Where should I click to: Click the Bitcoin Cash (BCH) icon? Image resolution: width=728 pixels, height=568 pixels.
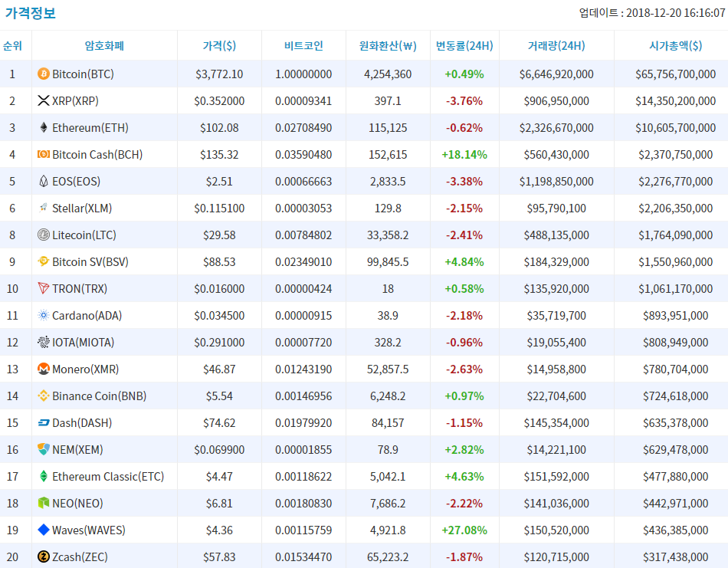(43, 154)
